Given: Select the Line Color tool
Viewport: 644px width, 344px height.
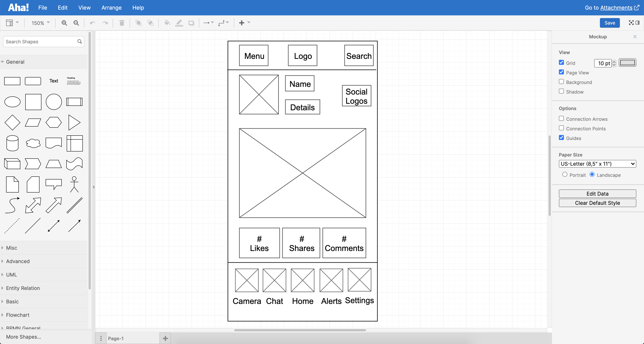Looking at the screenshot, I should point(179,23).
